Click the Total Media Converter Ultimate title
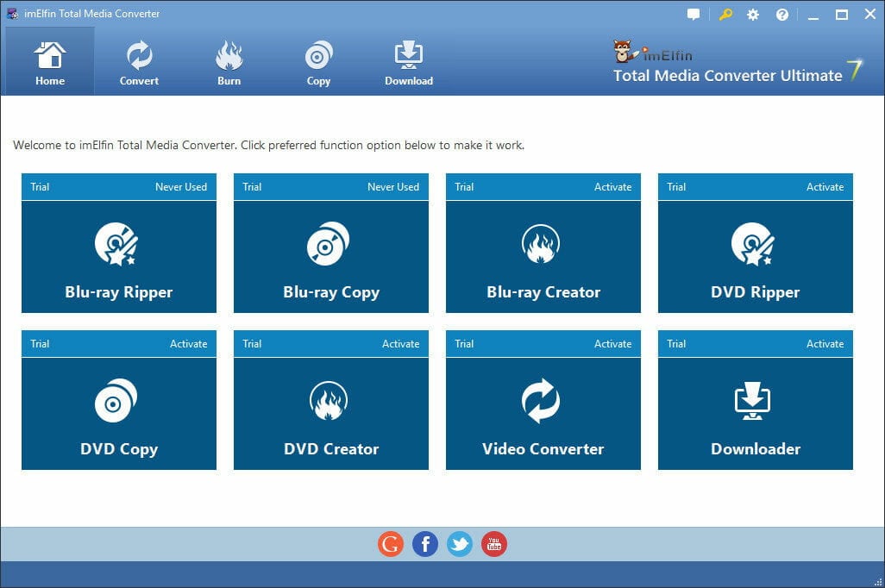885x588 pixels. [x=727, y=76]
